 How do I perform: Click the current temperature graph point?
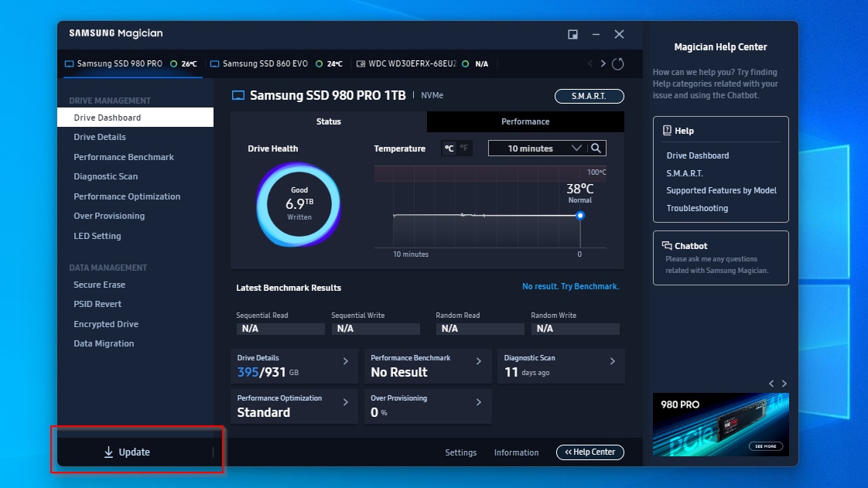(579, 215)
